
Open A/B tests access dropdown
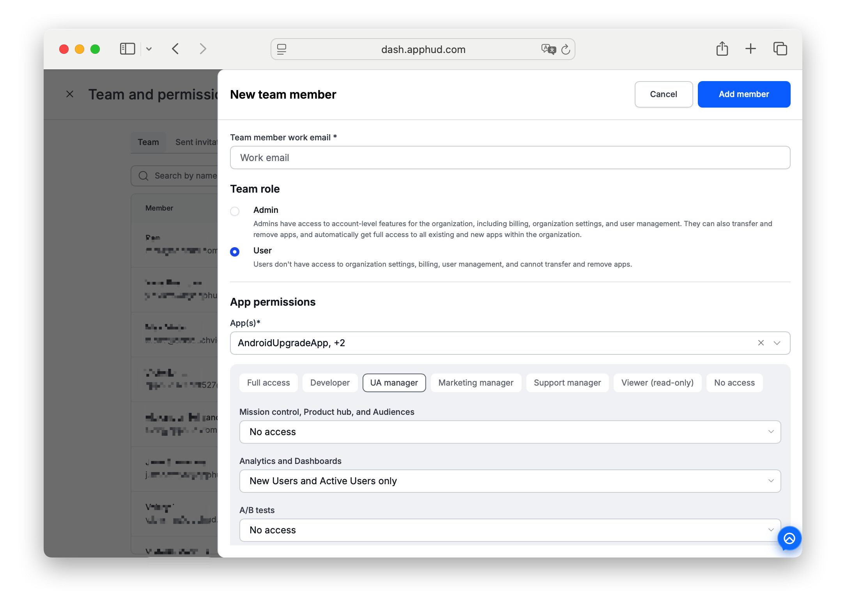click(510, 530)
